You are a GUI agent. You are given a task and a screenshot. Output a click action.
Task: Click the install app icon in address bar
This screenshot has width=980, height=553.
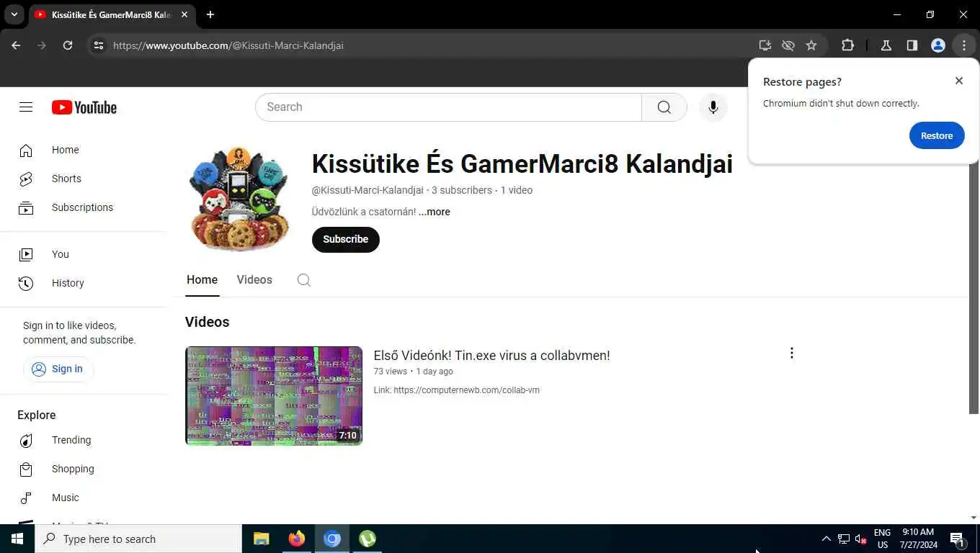[x=765, y=45]
